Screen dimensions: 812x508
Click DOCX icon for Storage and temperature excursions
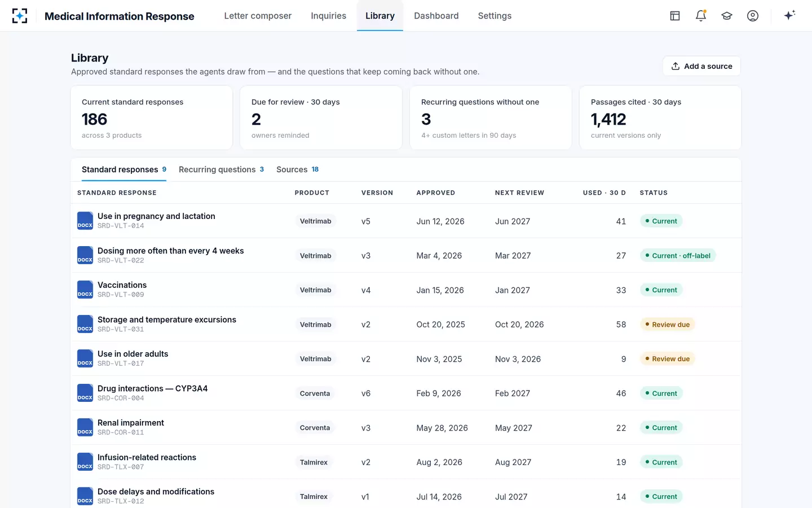[x=85, y=324]
